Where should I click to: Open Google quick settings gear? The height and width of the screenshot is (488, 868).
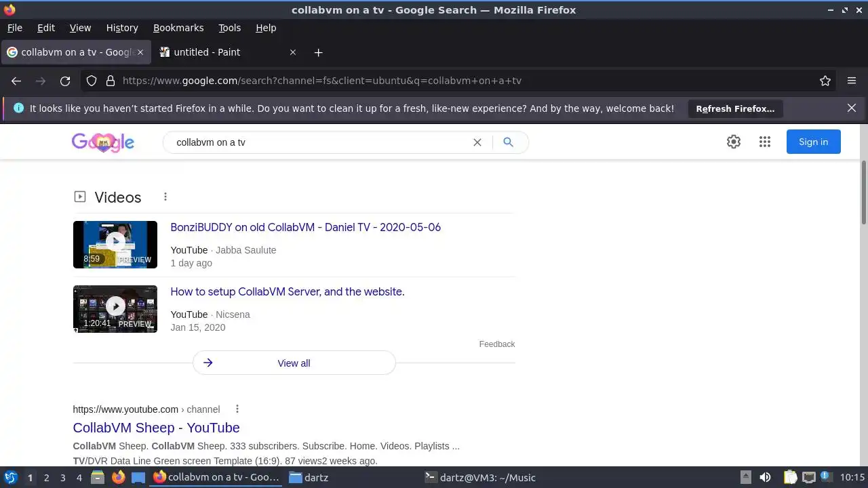coord(734,142)
